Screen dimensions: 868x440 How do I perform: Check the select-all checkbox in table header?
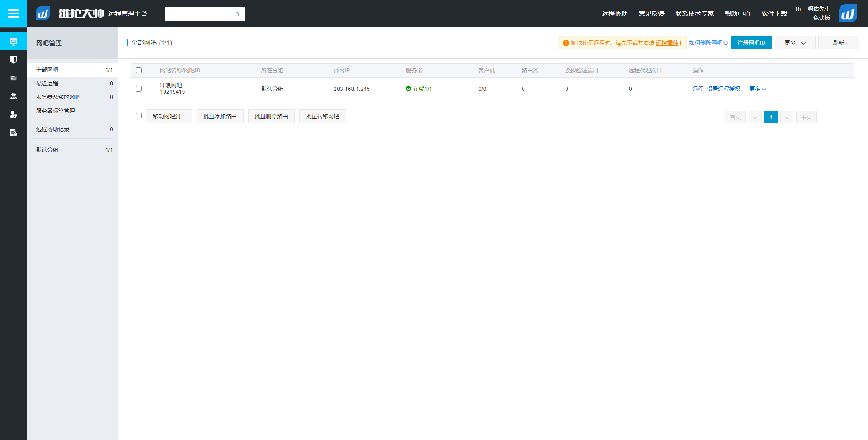[x=139, y=71]
